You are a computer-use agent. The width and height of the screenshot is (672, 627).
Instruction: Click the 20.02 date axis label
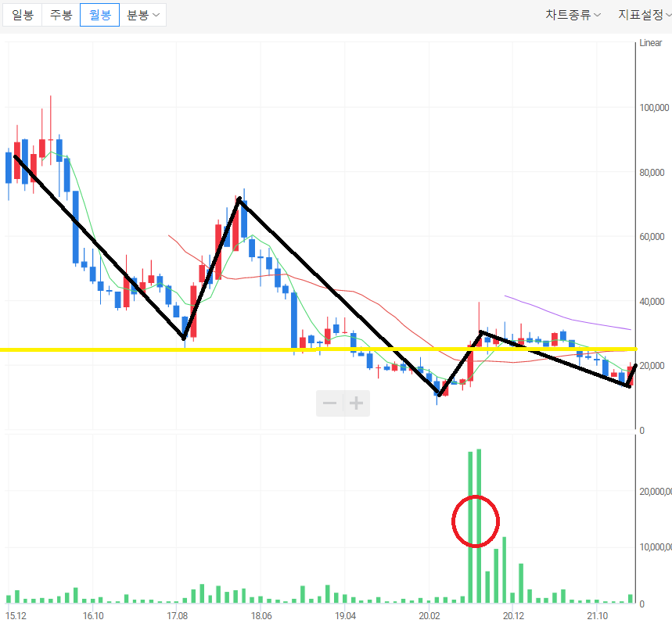click(x=429, y=616)
